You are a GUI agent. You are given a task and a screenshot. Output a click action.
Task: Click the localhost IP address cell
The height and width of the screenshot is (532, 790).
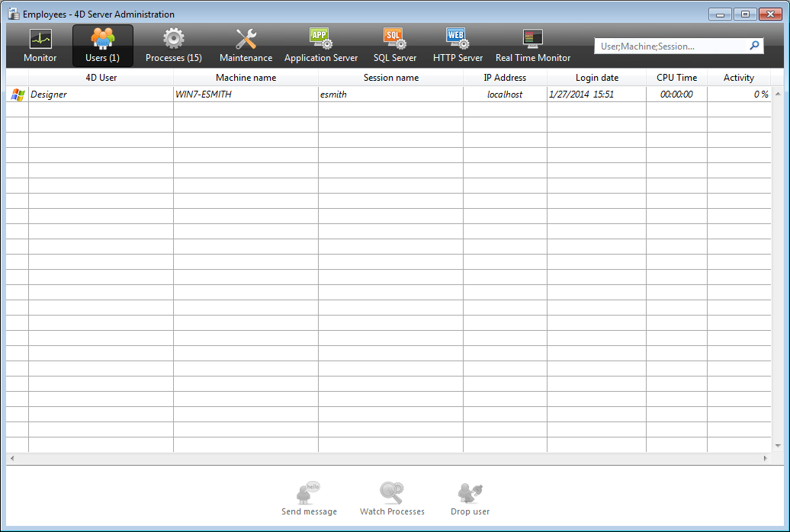pos(505,95)
